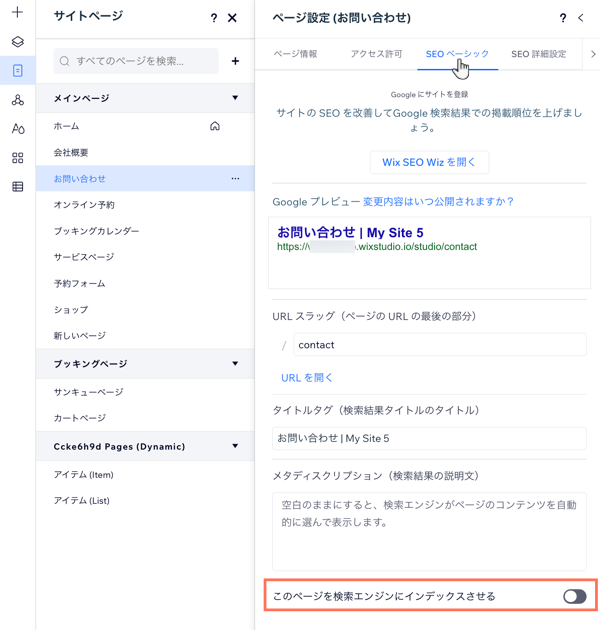Collapse the Ccke6h9d Pages (Dynamic) section
Viewport: 600px width, 630px height.
click(x=235, y=446)
